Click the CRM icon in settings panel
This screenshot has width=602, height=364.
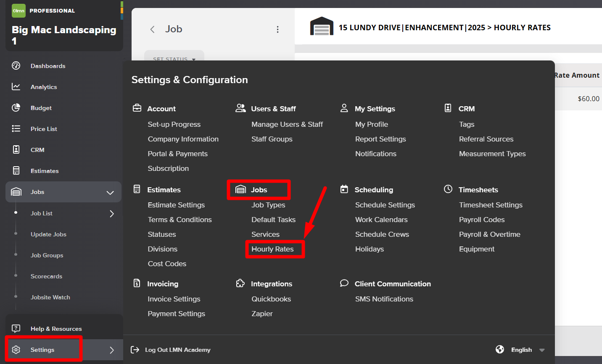pos(448,108)
